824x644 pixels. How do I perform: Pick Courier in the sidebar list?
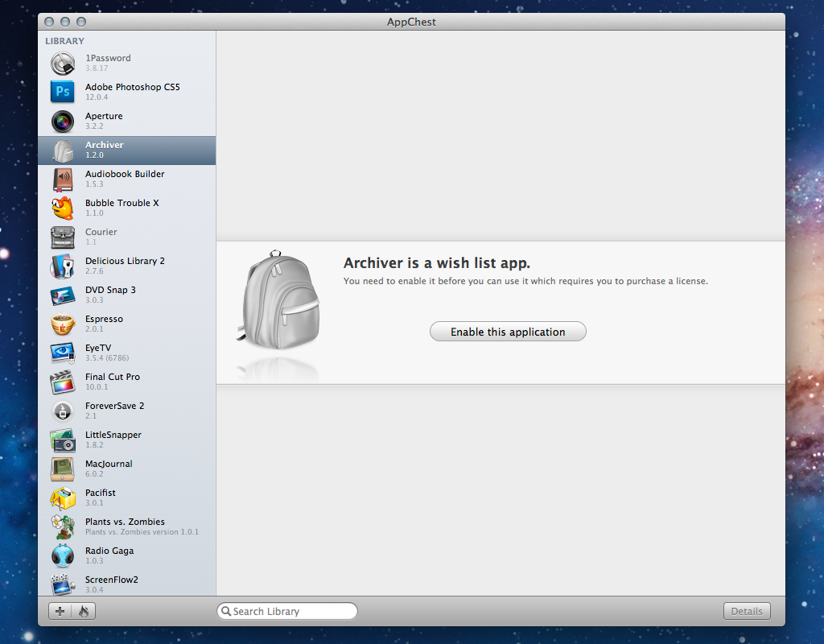pos(126,237)
